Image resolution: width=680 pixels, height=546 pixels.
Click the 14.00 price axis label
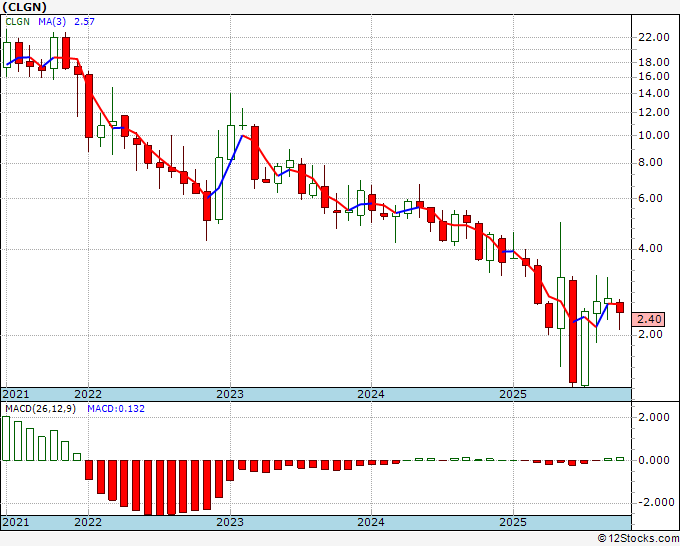(x=654, y=93)
